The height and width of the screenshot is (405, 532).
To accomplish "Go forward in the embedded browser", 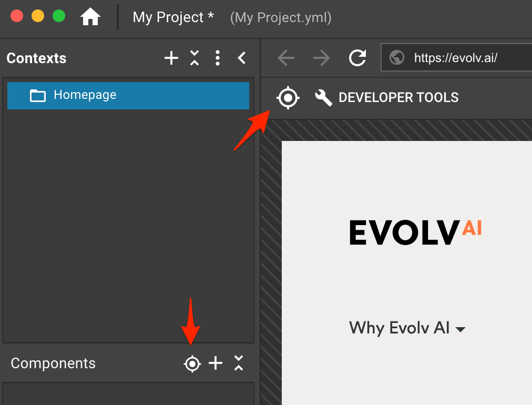I will click(321, 58).
